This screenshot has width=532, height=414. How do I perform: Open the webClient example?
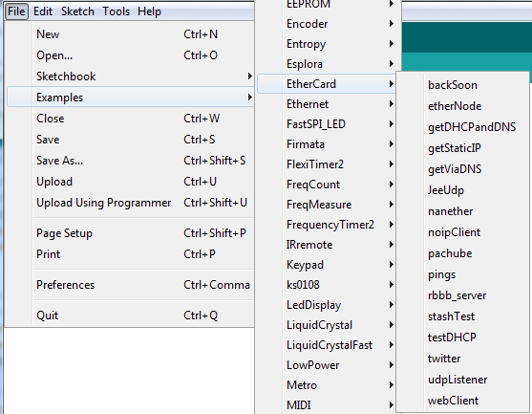462,401
